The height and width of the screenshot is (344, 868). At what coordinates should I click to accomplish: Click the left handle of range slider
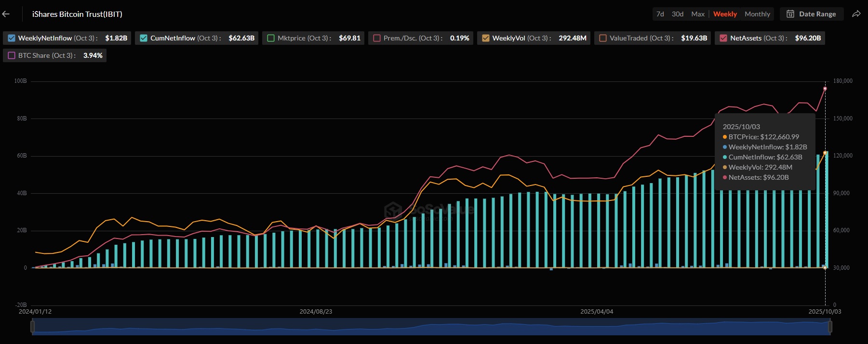pyautogui.click(x=32, y=327)
